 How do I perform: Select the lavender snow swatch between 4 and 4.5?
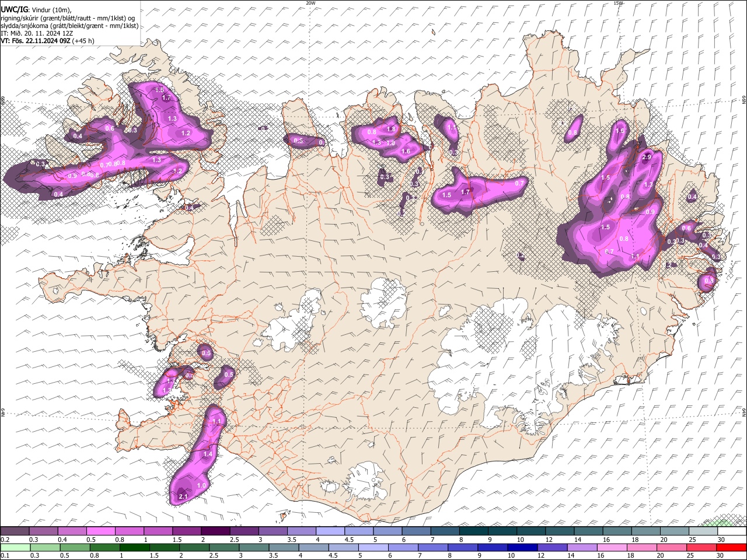[x=330, y=531]
